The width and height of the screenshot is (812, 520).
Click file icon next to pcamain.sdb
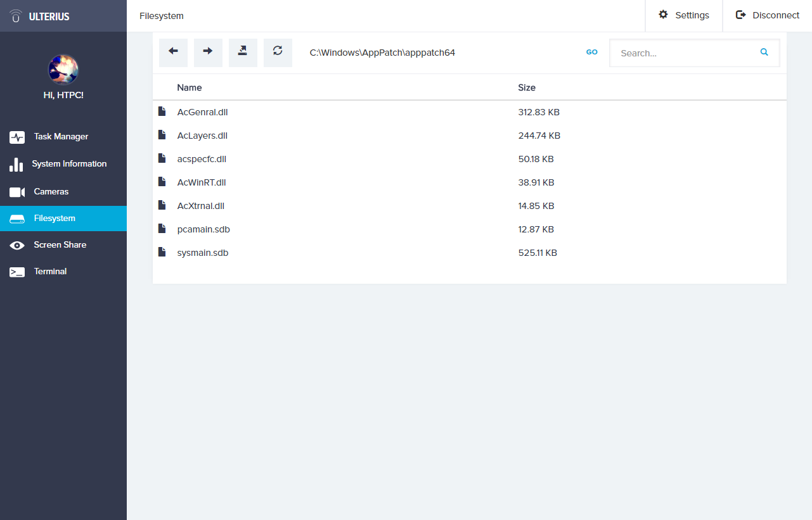[x=162, y=229]
